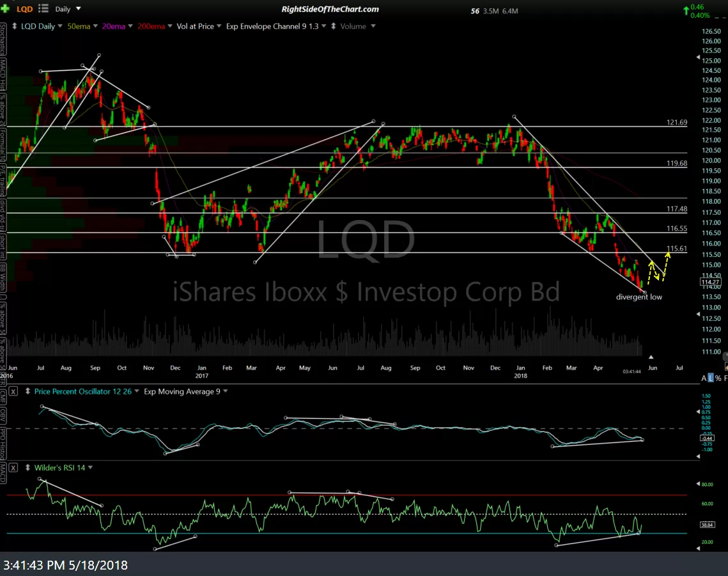Select the PPO Histo side tab

(3, 444)
